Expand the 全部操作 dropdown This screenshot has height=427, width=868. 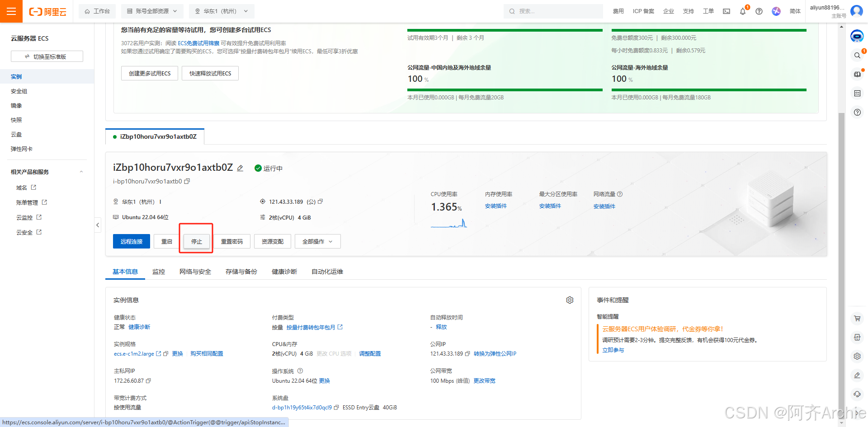(317, 241)
